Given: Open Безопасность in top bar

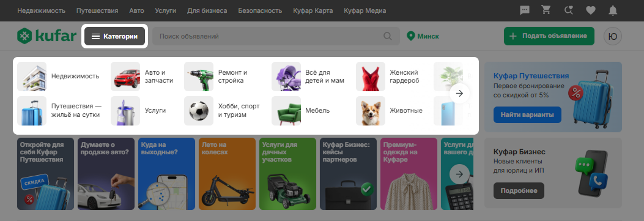Looking at the screenshot, I should pos(260,10).
